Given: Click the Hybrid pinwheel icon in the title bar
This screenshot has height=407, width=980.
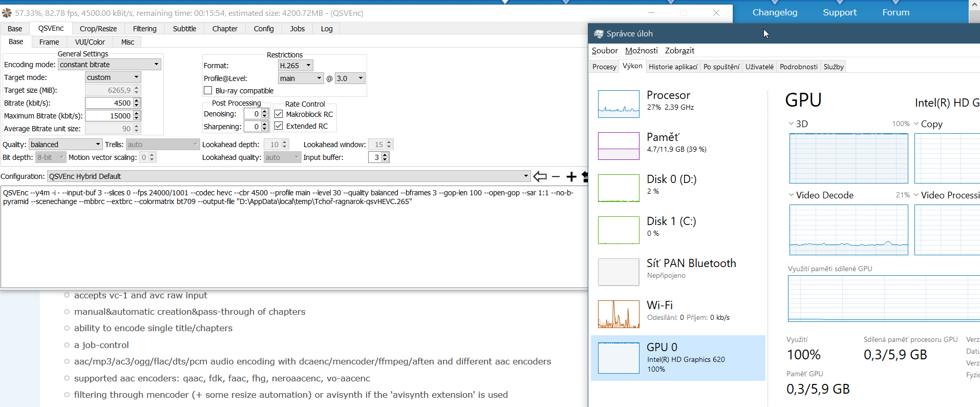Looking at the screenshot, I should point(7,13).
